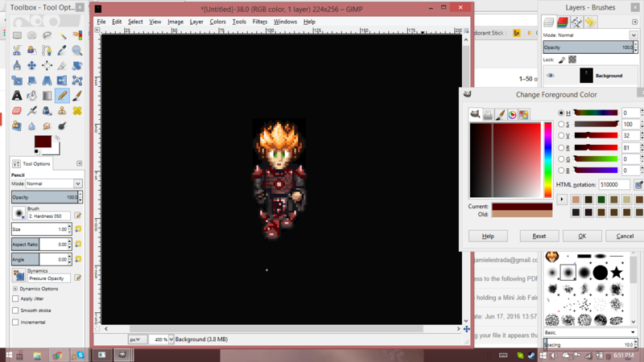The image size is (644, 362).
Task: Select the Move tool
Action: (x=31, y=66)
